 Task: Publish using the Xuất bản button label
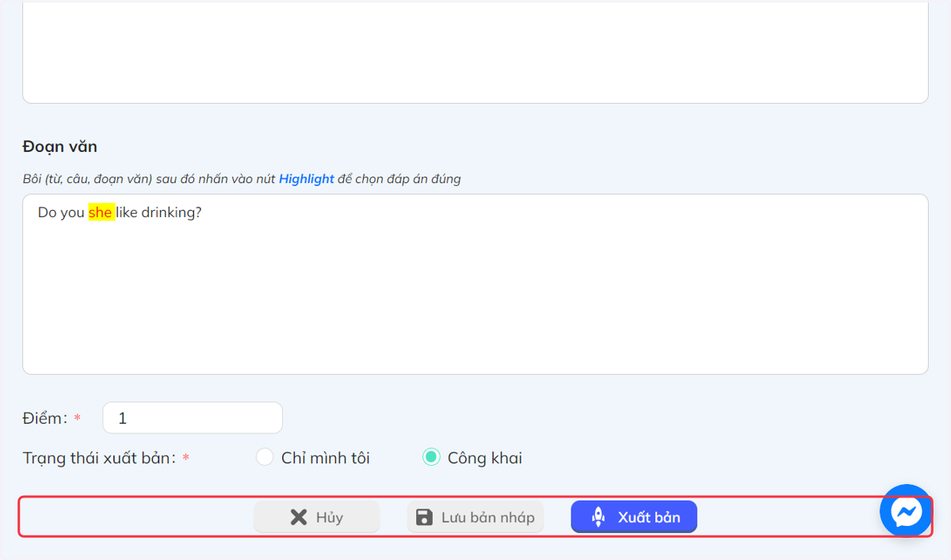coord(649,517)
